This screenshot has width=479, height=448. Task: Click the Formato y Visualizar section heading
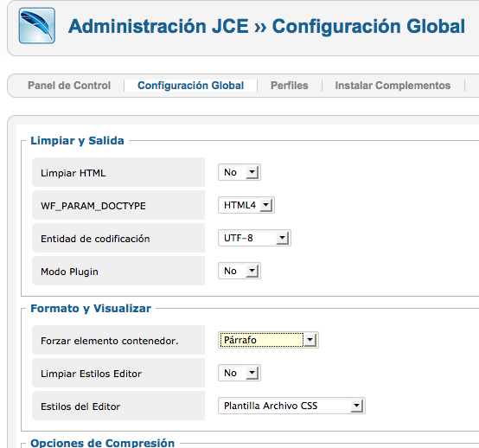point(91,309)
